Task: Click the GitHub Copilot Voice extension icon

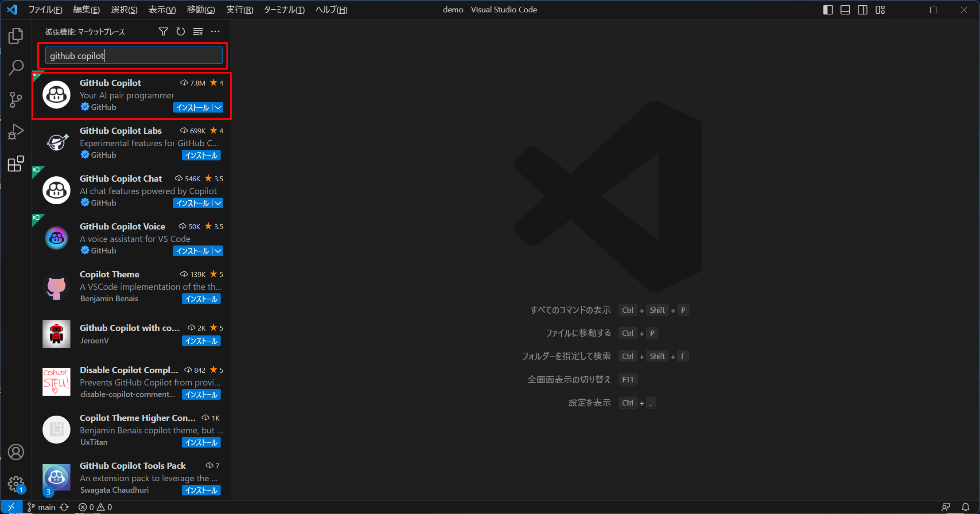Action: tap(56, 238)
